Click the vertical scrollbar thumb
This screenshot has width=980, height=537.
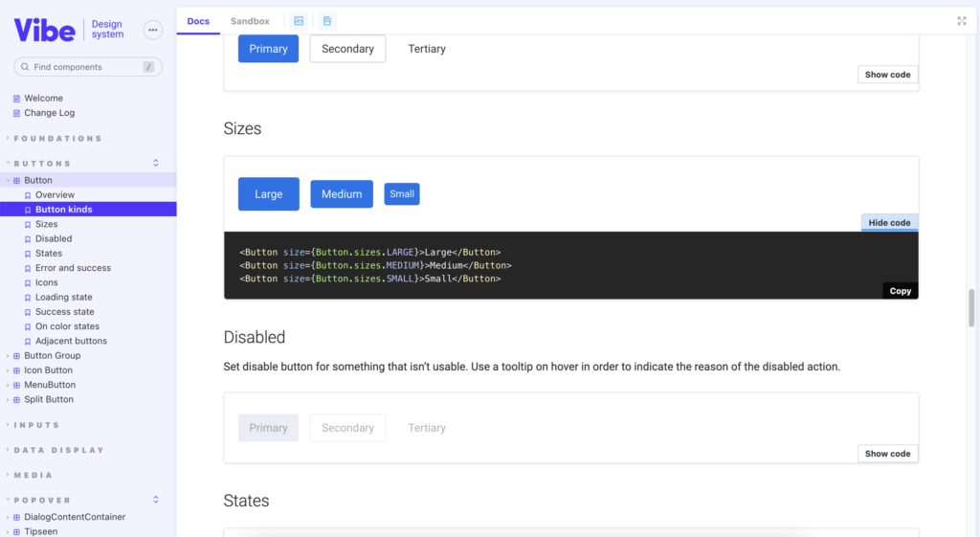[x=971, y=307]
